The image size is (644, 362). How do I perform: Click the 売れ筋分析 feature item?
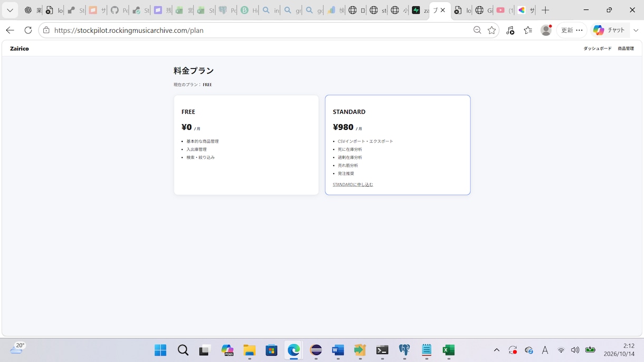348,166
